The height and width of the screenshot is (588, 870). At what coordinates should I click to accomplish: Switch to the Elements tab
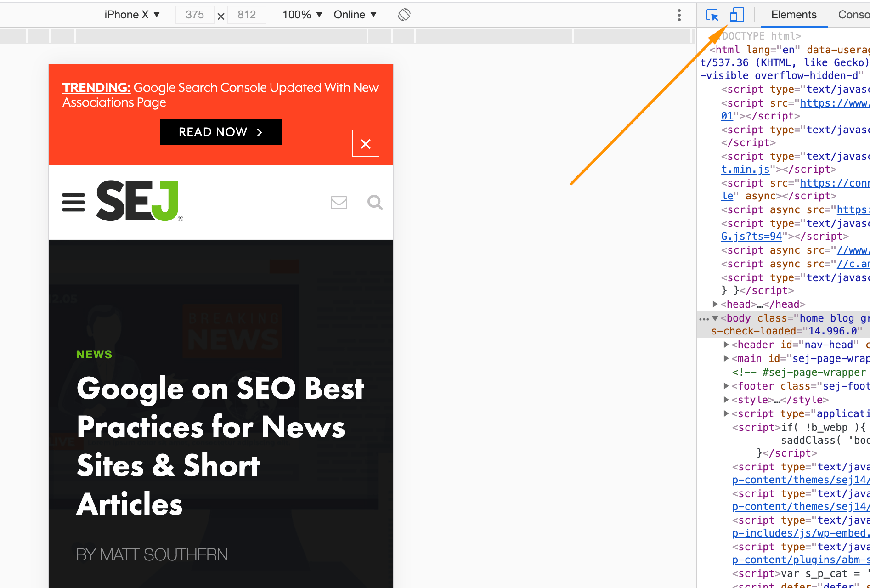793,14
